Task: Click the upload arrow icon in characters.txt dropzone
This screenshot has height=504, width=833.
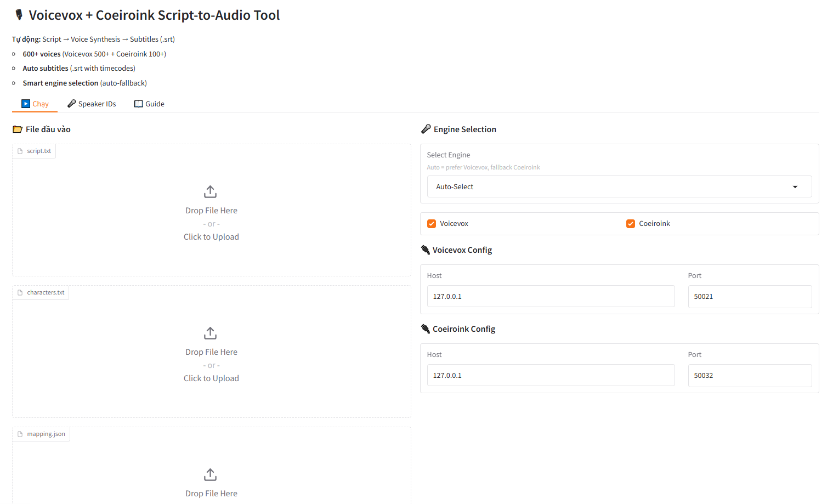Action: [211, 333]
